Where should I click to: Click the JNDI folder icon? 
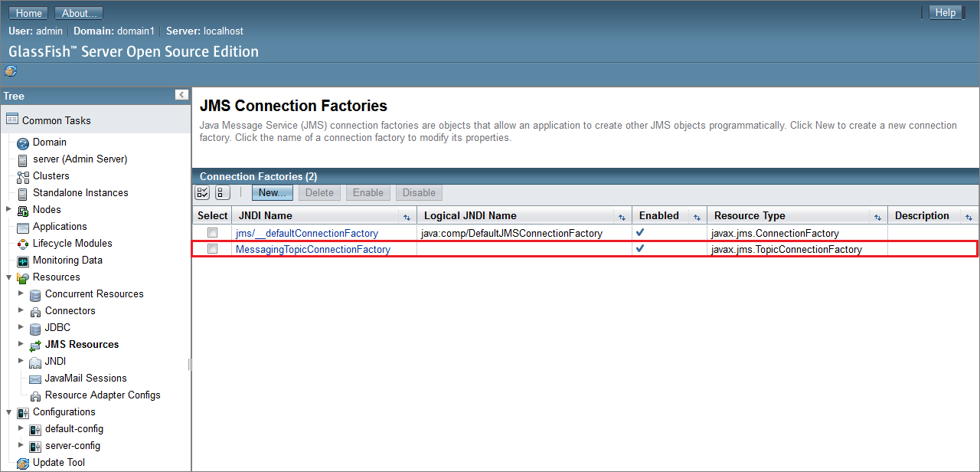click(x=35, y=362)
